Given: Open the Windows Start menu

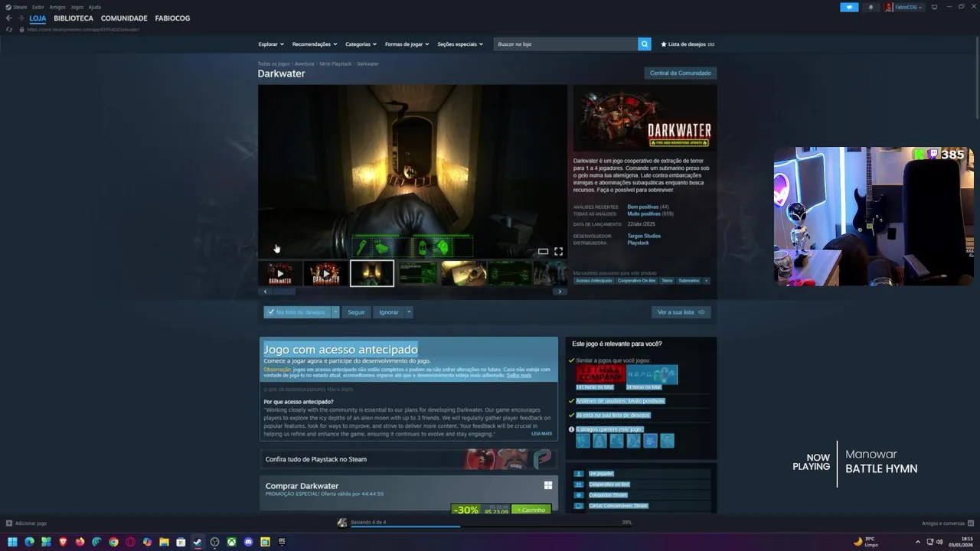Looking at the screenshot, I should click(12, 542).
